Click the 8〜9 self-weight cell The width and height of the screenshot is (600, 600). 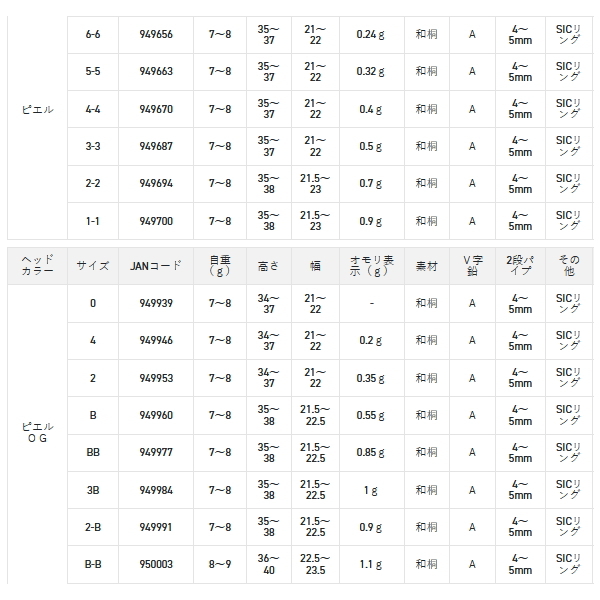click(x=220, y=564)
